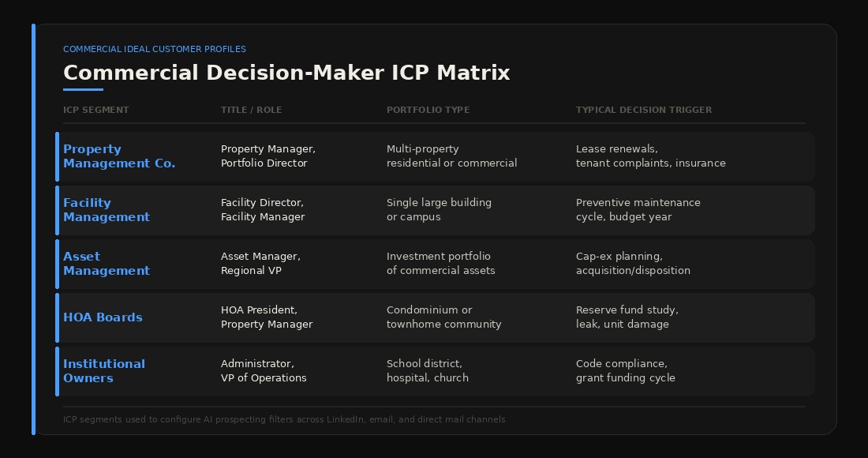Select the "Multi-property residential or commercial" cell
This screenshot has height=458, width=868.
tap(451, 156)
